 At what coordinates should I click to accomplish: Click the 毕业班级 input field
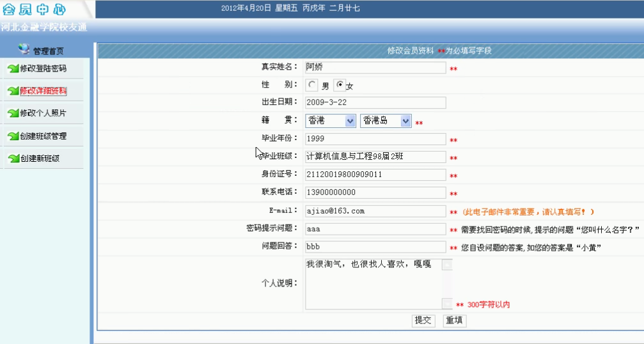[x=375, y=157]
